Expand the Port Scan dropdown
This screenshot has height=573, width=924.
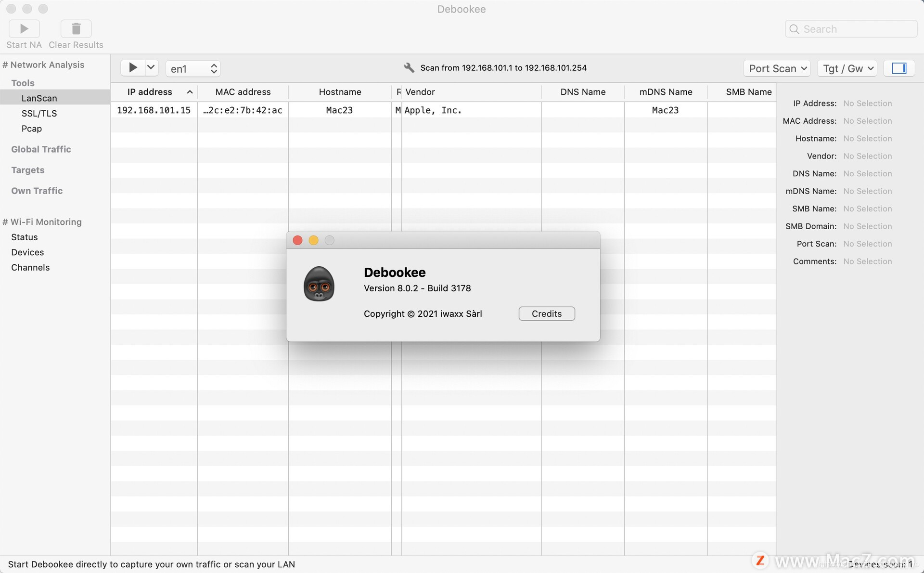pyautogui.click(x=776, y=68)
